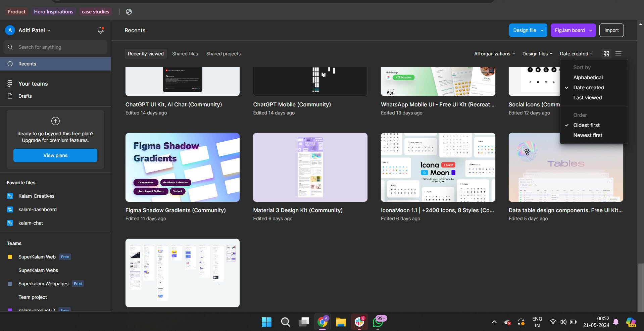Click the globe icon in bookmarks bar
The height and width of the screenshot is (331, 644).
tap(129, 12)
